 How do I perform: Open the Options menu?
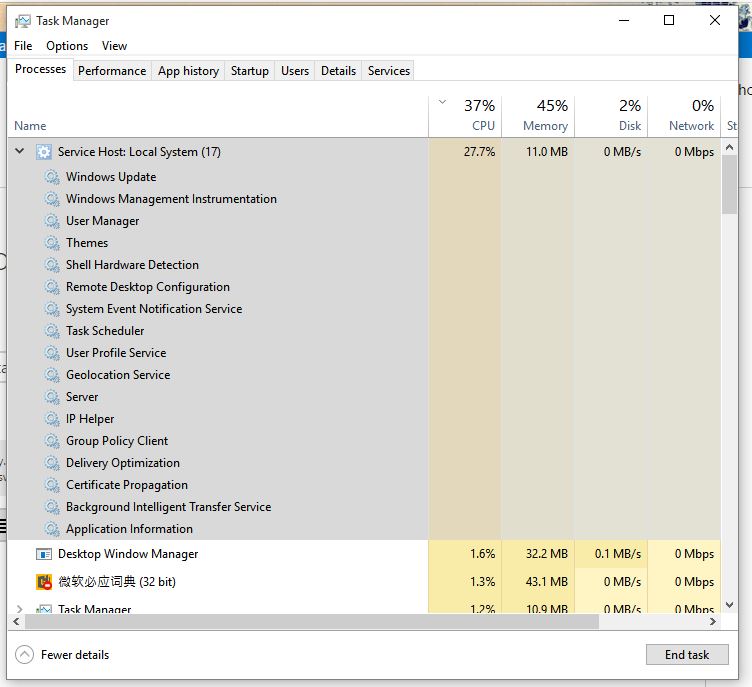point(67,46)
